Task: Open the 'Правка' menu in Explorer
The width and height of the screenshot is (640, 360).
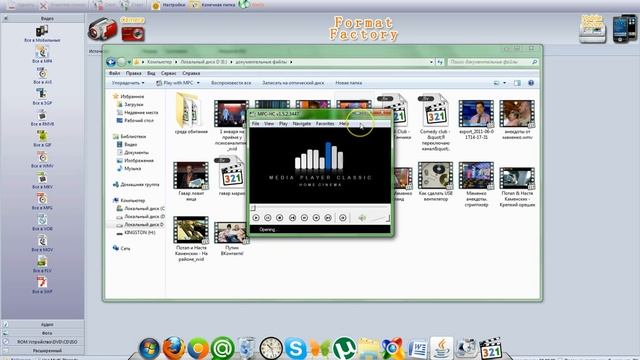Action: (133, 73)
